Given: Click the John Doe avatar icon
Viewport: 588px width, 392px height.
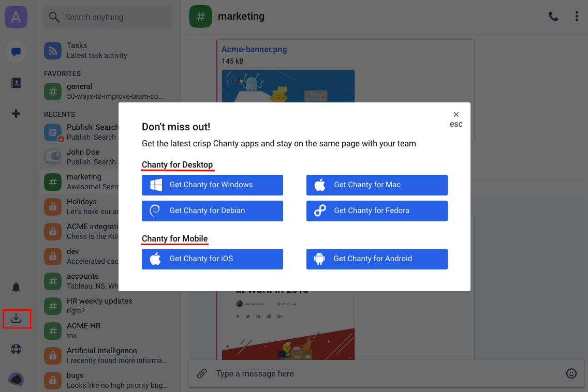Looking at the screenshot, I should pos(53,157).
